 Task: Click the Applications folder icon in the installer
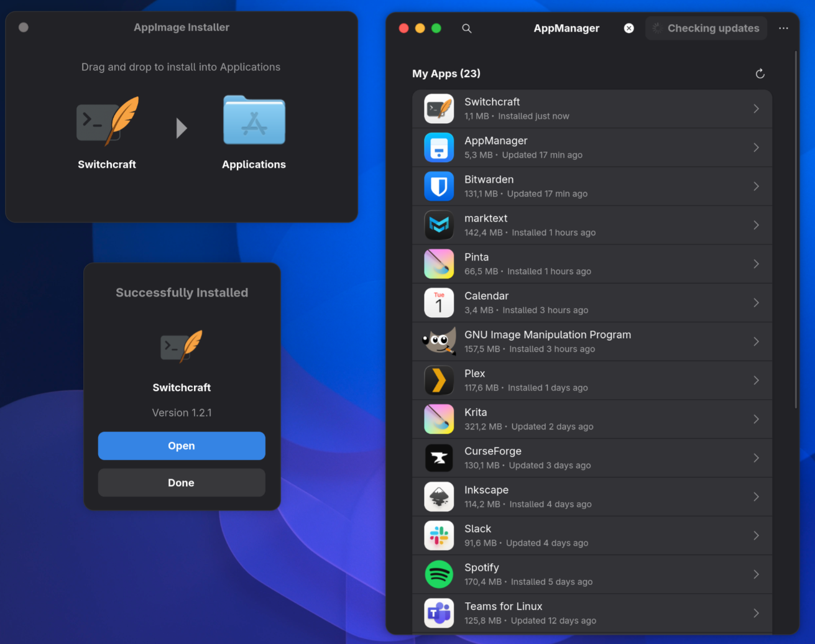tap(254, 119)
